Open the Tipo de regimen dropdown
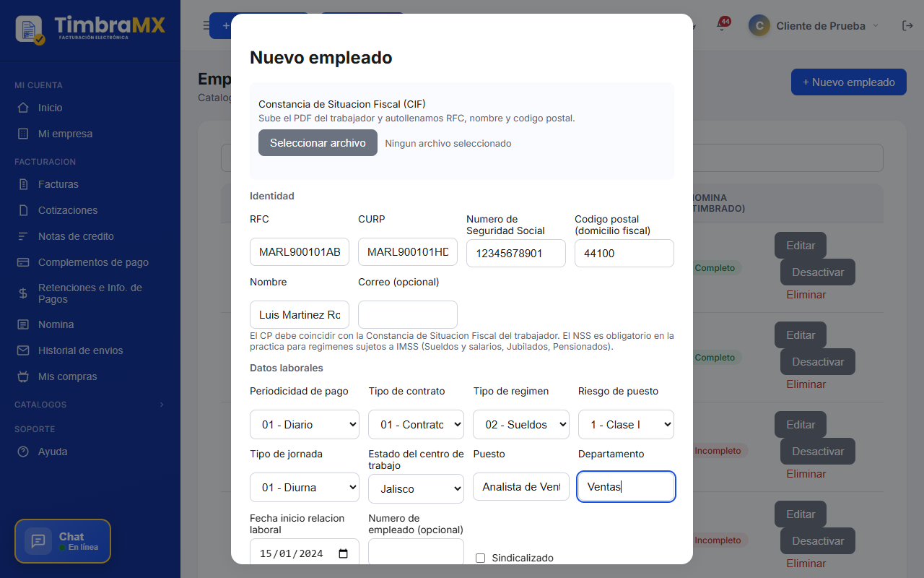Screen dimensions: 924x578 521,424
